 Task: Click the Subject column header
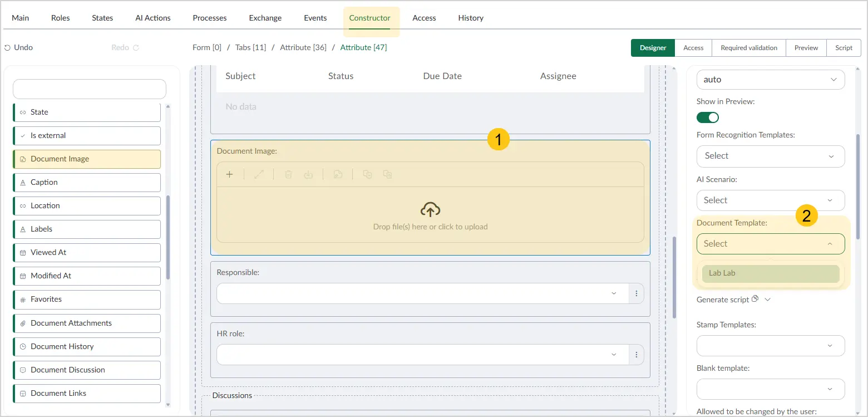(x=240, y=76)
